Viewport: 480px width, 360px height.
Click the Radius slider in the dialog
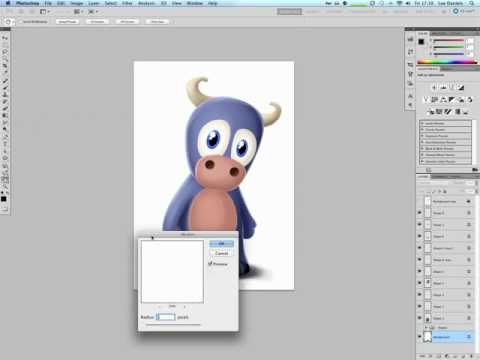pyautogui.click(x=173, y=324)
